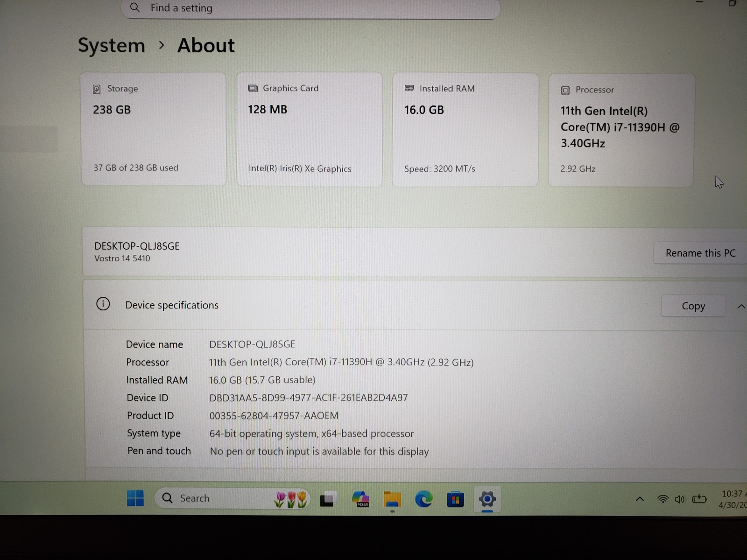Open the Storage 238 GB card
The image size is (747, 560).
tap(153, 129)
